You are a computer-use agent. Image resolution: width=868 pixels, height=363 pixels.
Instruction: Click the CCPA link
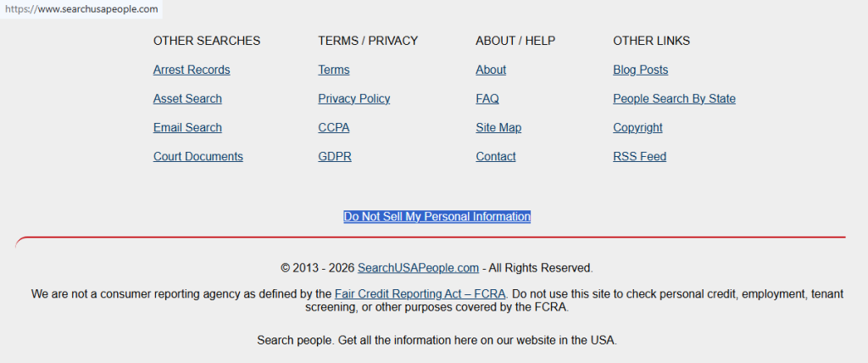click(334, 127)
